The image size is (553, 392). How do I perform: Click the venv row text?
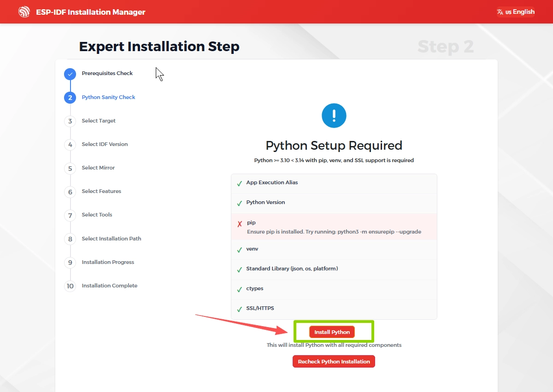252,249
